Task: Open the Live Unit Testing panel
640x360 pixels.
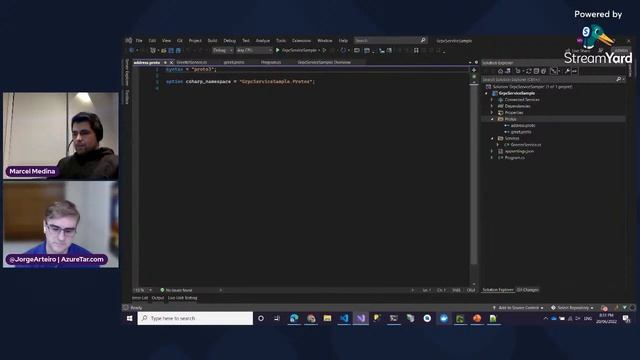Action: (x=182, y=298)
